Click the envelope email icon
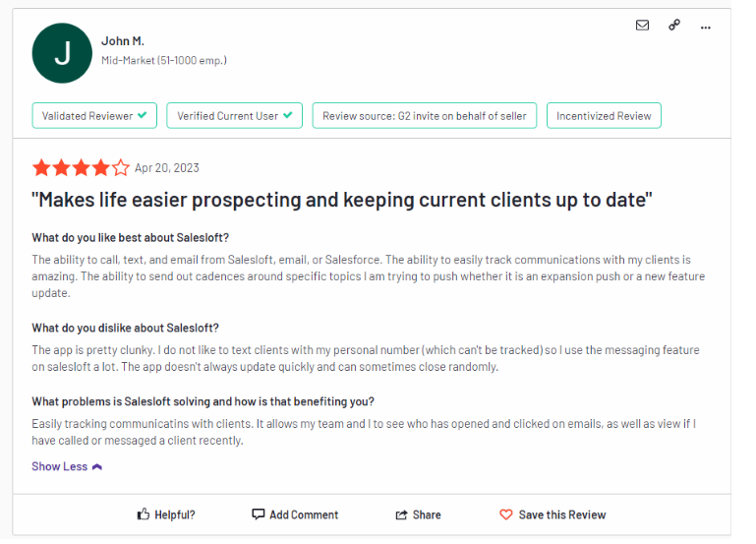 [x=642, y=25]
